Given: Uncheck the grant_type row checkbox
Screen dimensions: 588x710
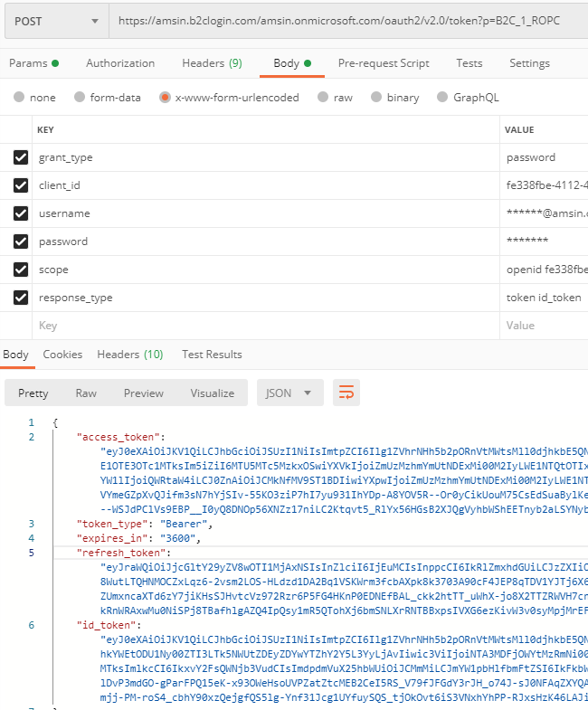Looking at the screenshot, I should click(21, 157).
